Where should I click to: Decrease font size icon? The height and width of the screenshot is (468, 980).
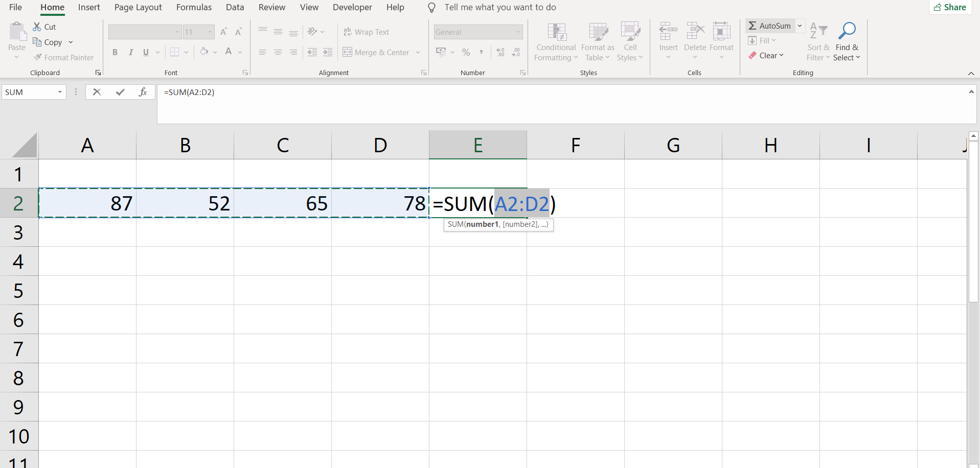[x=238, y=32]
